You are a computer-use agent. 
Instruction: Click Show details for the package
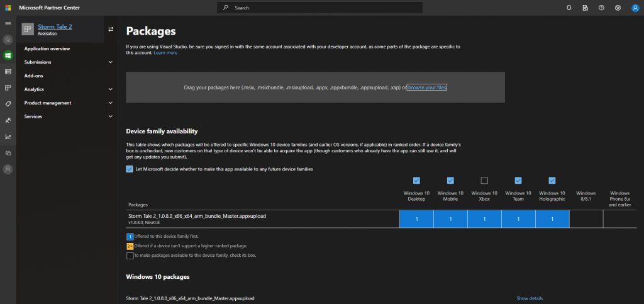point(530,298)
